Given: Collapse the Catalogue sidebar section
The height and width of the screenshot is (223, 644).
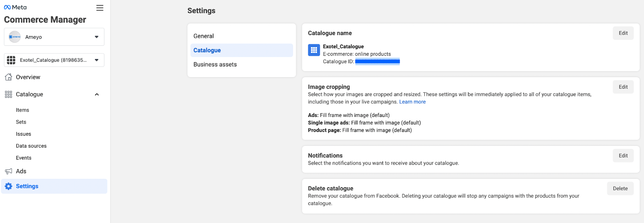Looking at the screenshot, I should (97, 94).
